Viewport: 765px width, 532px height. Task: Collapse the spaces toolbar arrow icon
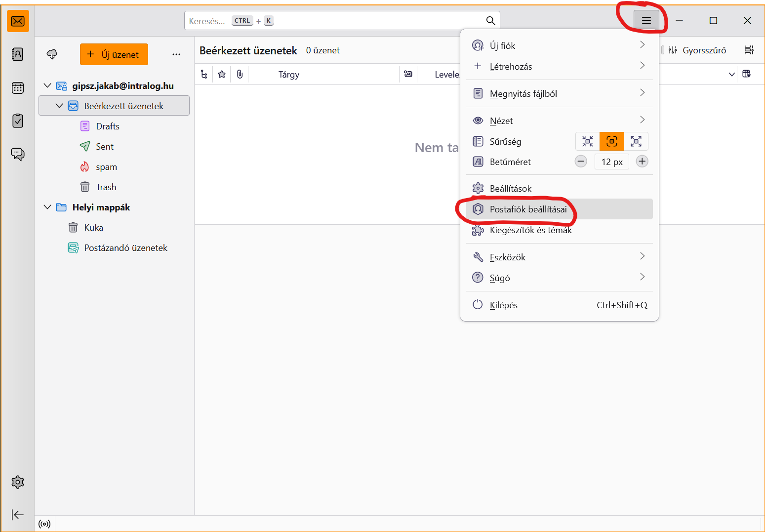(18, 515)
